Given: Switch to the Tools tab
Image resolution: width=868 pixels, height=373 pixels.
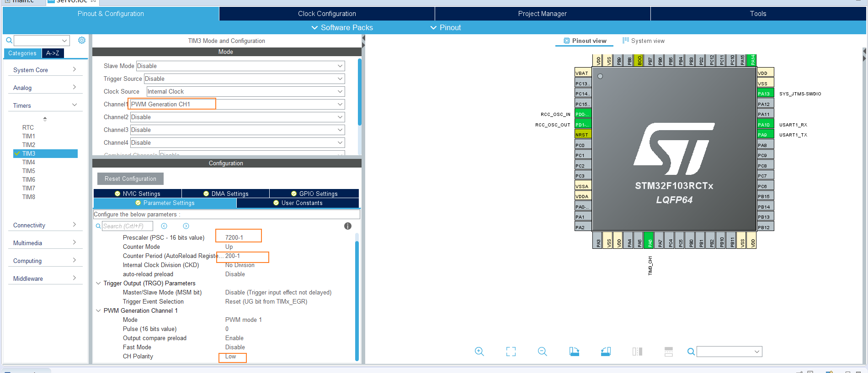Looking at the screenshot, I should (x=758, y=14).
